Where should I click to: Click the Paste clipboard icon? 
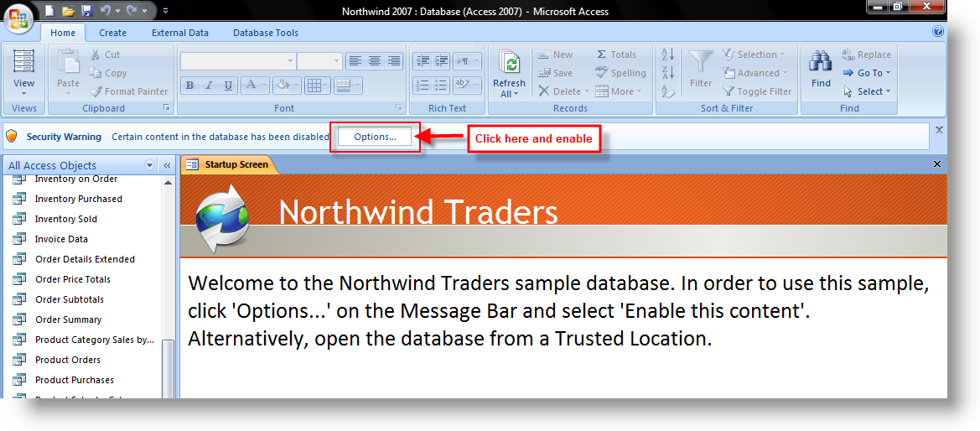(68, 62)
